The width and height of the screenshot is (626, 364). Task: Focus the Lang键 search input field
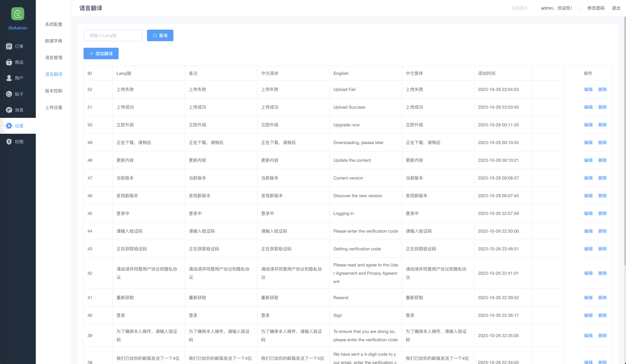[x=113, y=35]
